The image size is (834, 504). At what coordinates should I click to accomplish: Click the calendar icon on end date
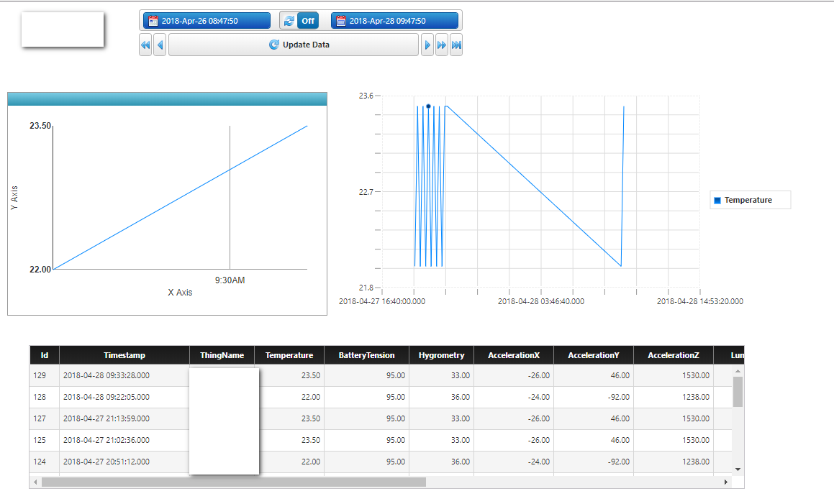pos(341,21)
